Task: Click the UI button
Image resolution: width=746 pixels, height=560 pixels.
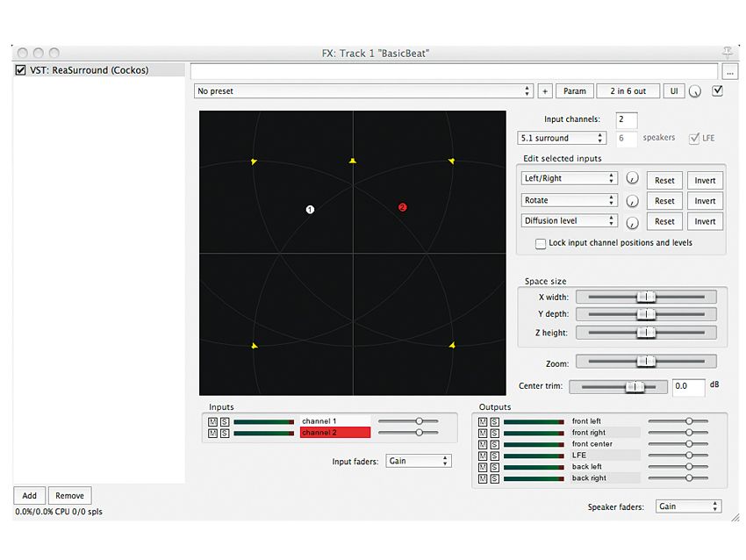Action: point(674,91)
